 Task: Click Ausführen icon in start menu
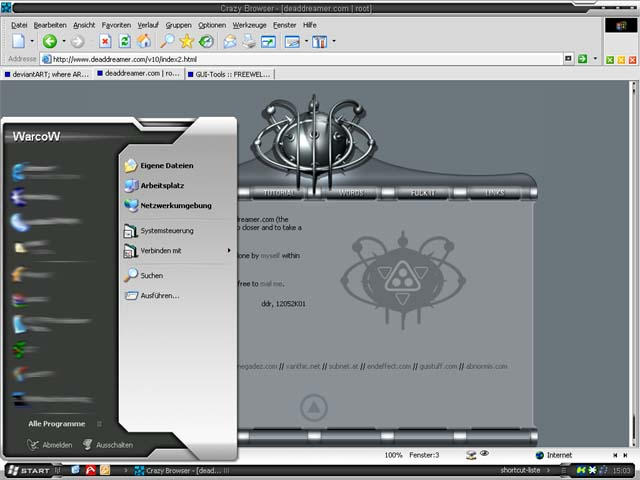coord(131,296)
